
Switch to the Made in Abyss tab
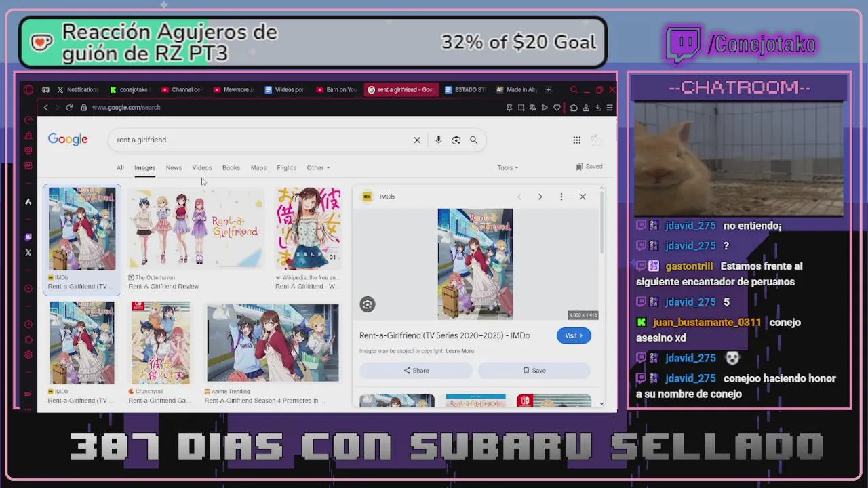point(517,89)
